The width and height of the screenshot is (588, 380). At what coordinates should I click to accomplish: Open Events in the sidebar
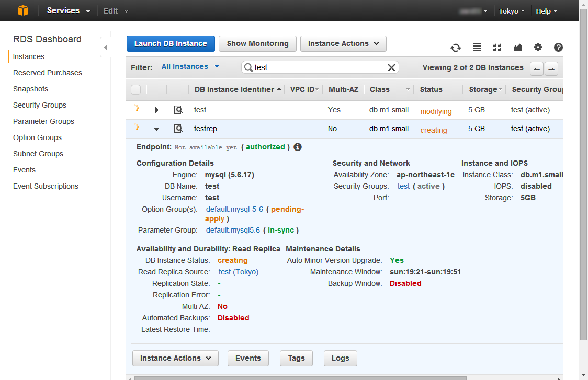pyautogui.click(x=24, y=170)
